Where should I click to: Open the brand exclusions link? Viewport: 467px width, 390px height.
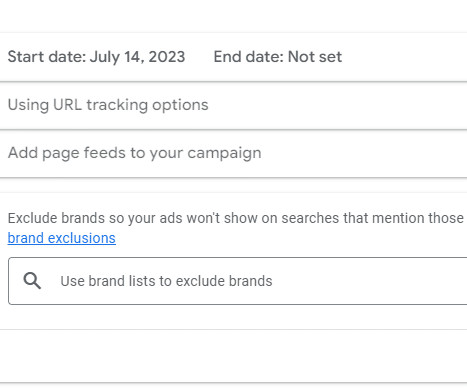[x=62, y=238]
